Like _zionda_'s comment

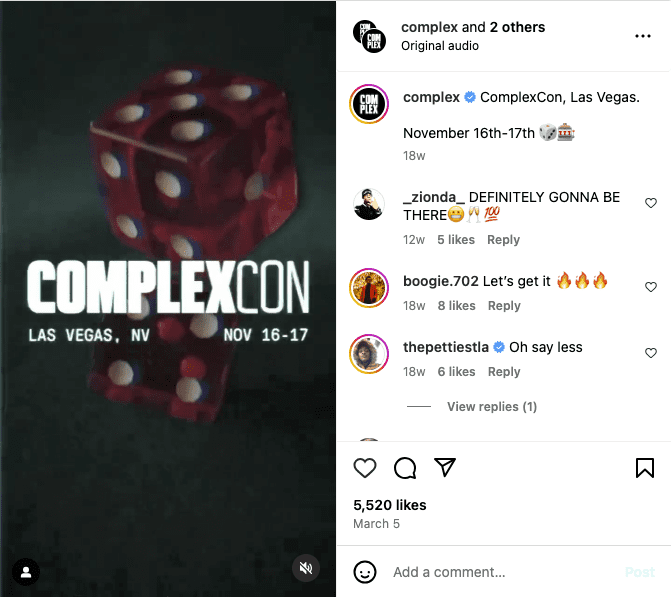click(650, 203)
